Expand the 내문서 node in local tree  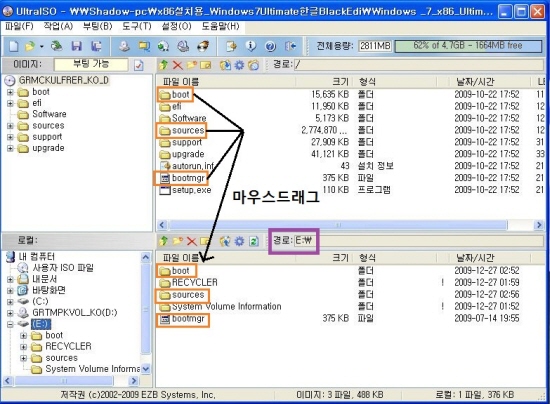pos(10,280)
